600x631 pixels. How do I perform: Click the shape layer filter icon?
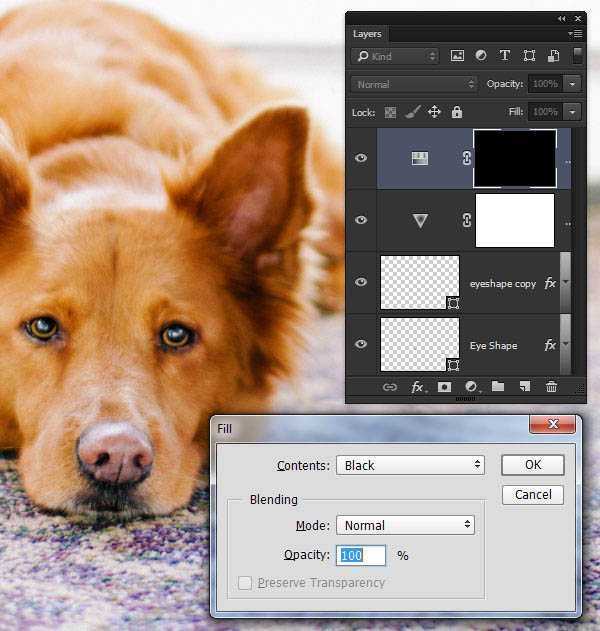coord(529,56)
